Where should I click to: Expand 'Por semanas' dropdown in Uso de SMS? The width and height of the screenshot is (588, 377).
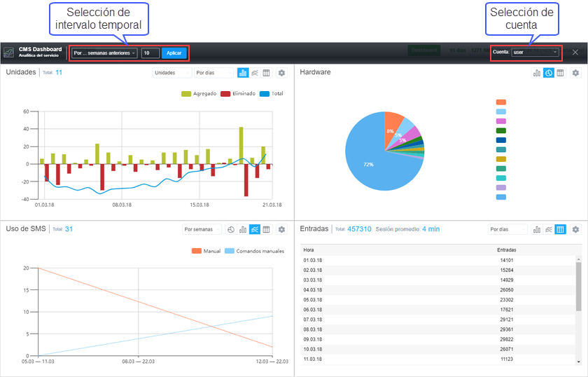point(202,229)
